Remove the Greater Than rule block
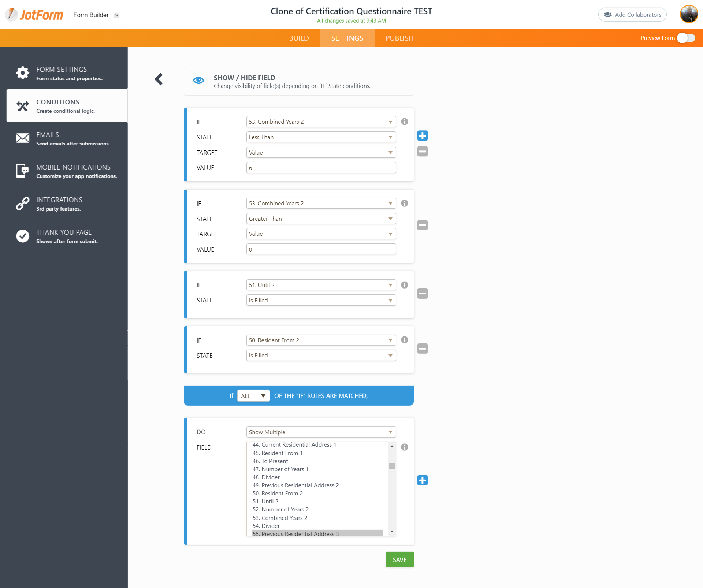This screenshot has width=703, height=588. pyautogui.click(x=422, y=225)
